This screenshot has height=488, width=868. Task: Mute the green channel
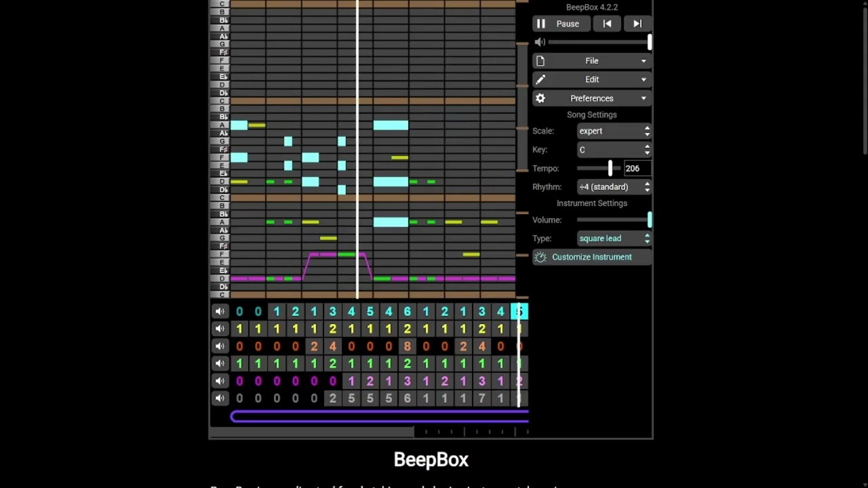coord(220,364)
